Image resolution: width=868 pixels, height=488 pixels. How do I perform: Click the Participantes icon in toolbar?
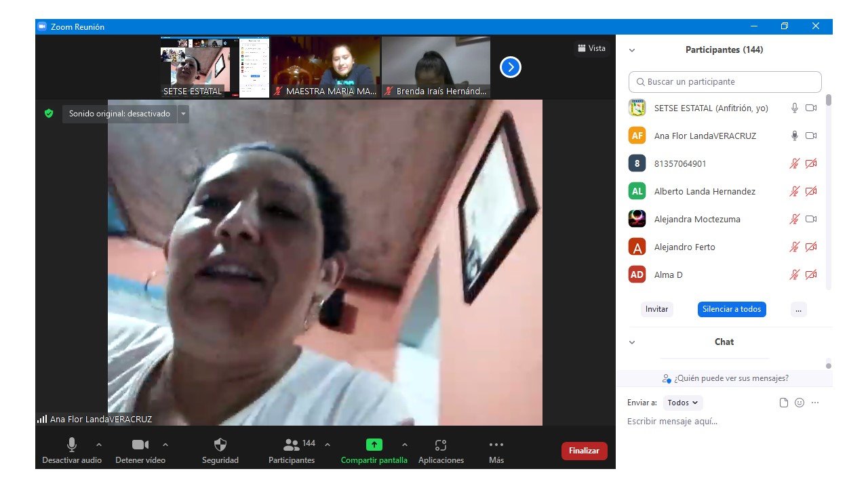tap(292, 445)
